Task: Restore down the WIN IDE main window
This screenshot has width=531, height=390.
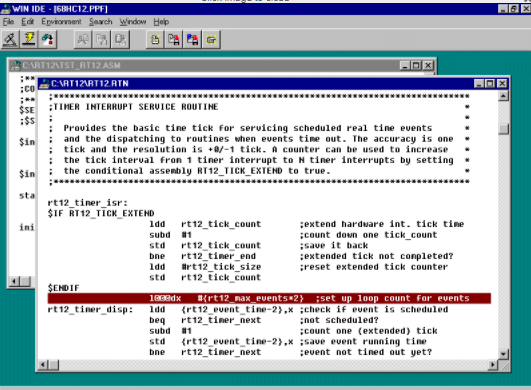Action: coord(514,9)
